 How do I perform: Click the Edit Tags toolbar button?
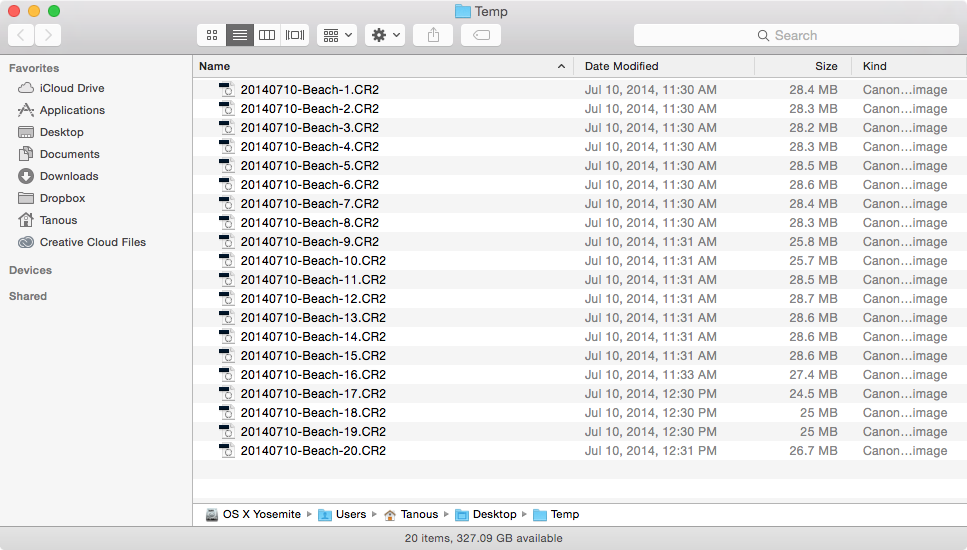click(481, 35)
